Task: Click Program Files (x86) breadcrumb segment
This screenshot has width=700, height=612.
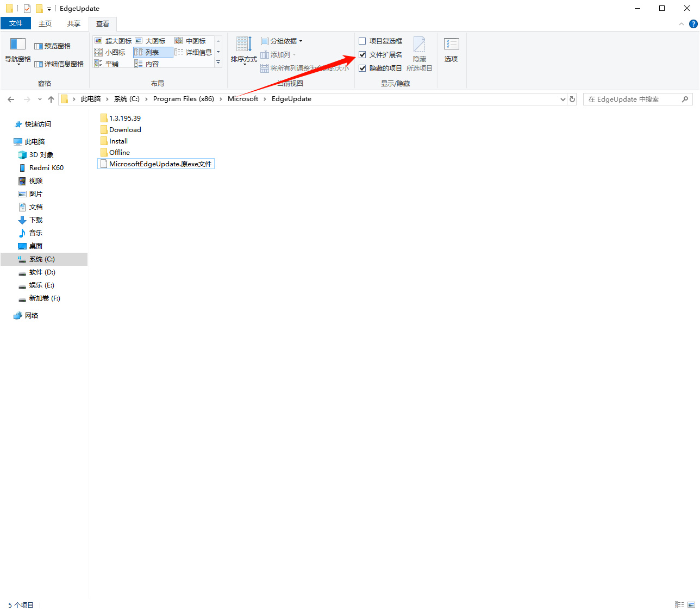Action: tap(184, 99)
